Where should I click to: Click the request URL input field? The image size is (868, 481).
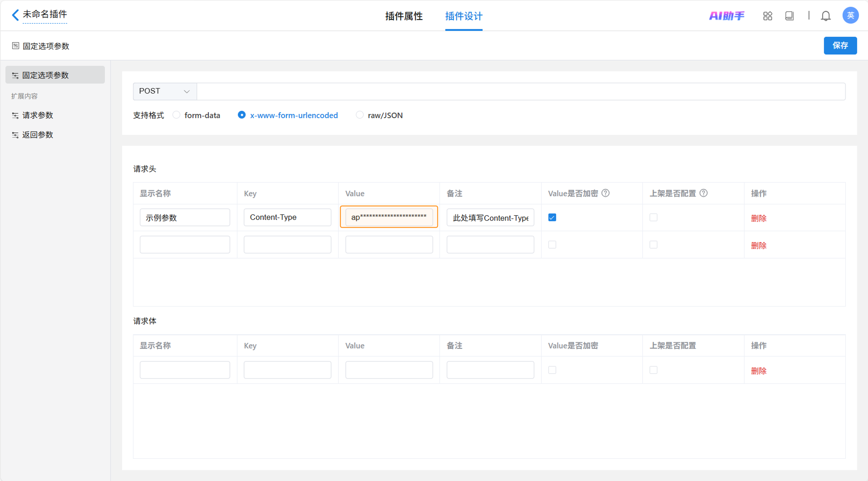(521, 91)
